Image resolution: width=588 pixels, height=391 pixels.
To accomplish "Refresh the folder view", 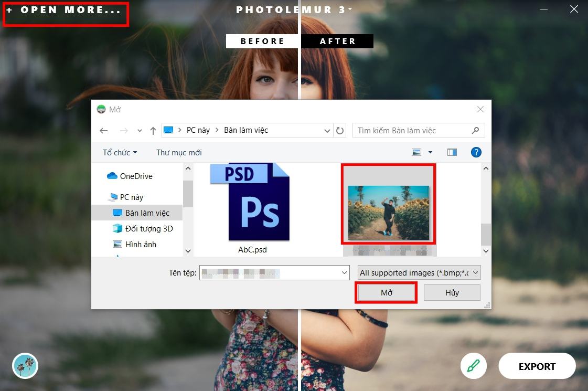I will (x=340, y=131).
